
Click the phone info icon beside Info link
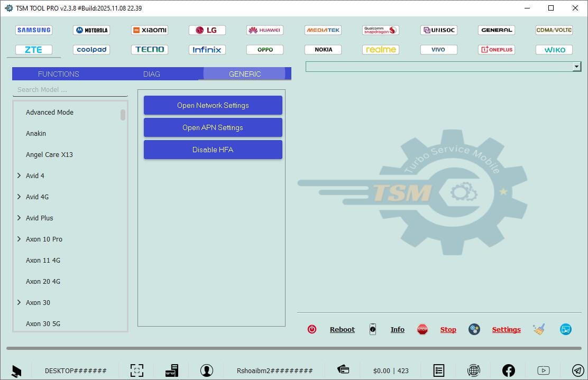[373, 329]
